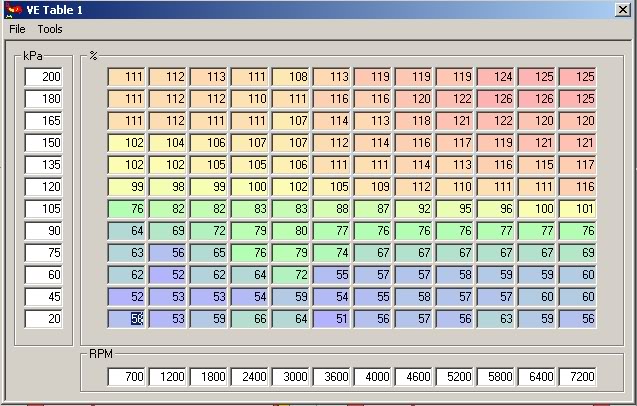Select VE cell 95 at 105 kPa, 5200 RPM
This screenshot has height=406, width=637.
pyautogui.click(x=455, y=208)
